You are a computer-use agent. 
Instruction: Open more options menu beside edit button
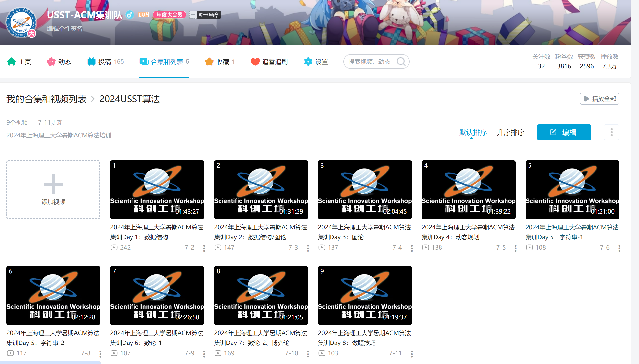611,132
